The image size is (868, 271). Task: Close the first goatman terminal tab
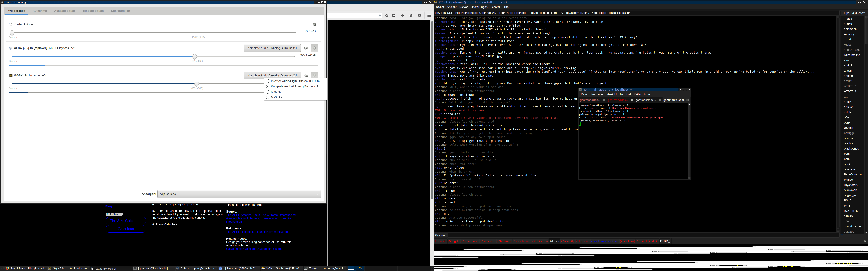(604, 100)
